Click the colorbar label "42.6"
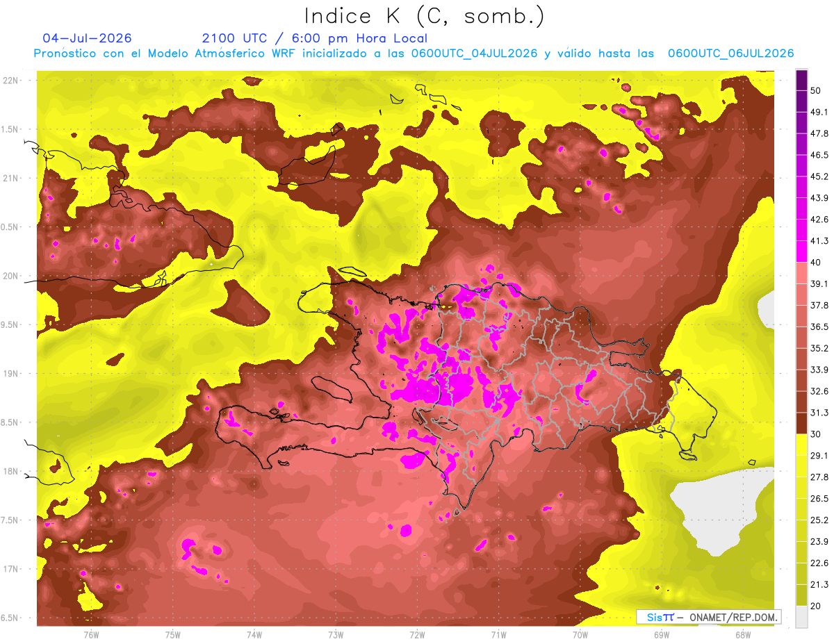Screen dimensions: 834x644 coord(819,220)
